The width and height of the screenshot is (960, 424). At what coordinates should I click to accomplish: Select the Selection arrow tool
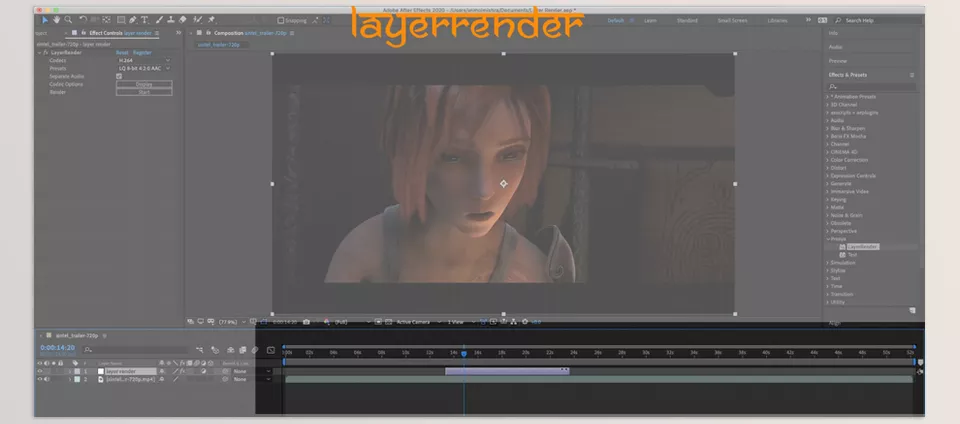(45, 20)
